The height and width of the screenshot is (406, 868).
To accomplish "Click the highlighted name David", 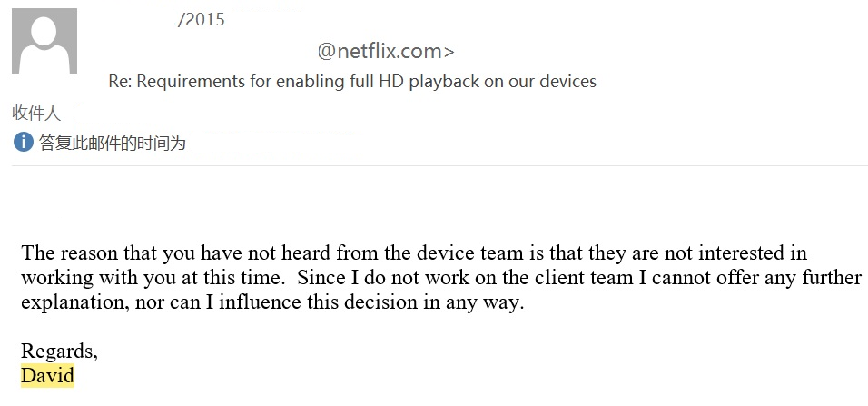I will (x=47, y=375).
